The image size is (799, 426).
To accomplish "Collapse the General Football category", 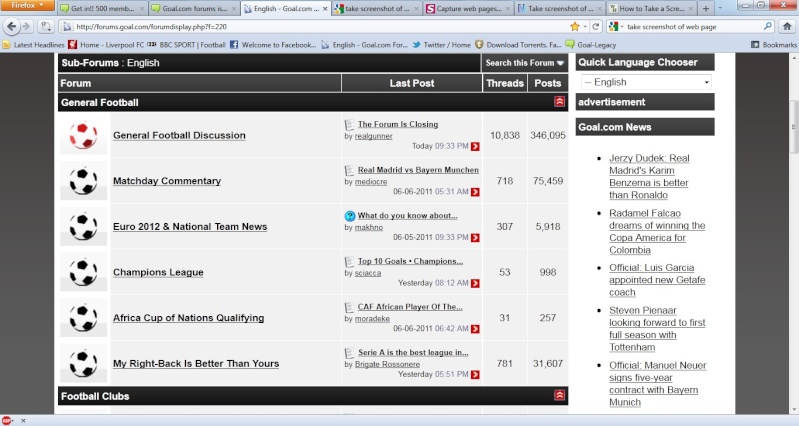I will point(559,101).
